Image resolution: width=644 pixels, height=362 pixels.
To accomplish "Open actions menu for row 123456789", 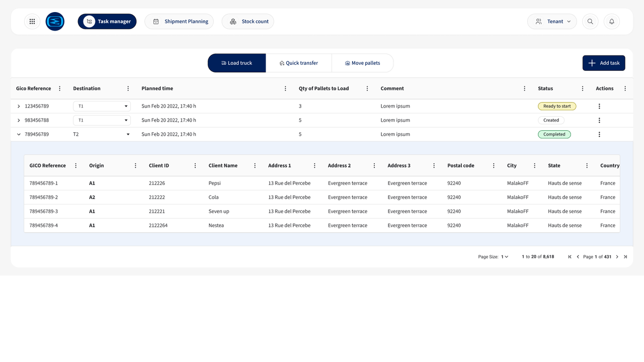I will point(599,106).
